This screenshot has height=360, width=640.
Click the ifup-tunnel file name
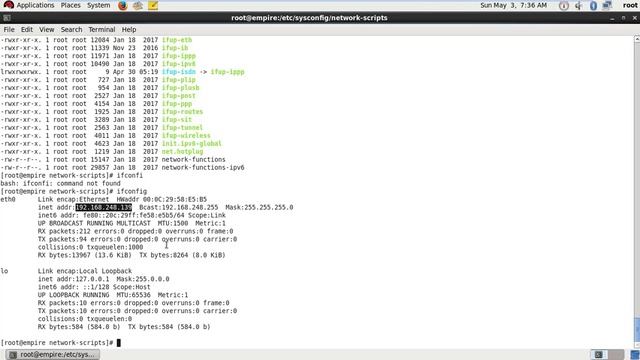[182, 127]
